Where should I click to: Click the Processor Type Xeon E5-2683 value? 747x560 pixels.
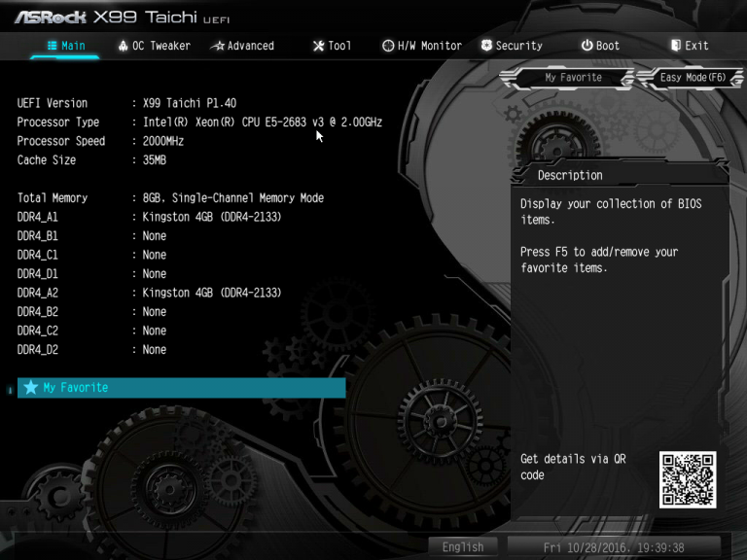pos(263,122)
